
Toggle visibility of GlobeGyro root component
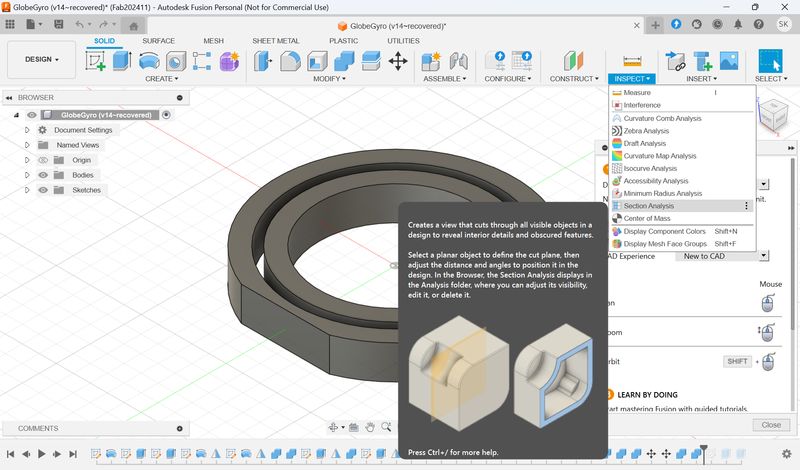click(x=32, y=115)
